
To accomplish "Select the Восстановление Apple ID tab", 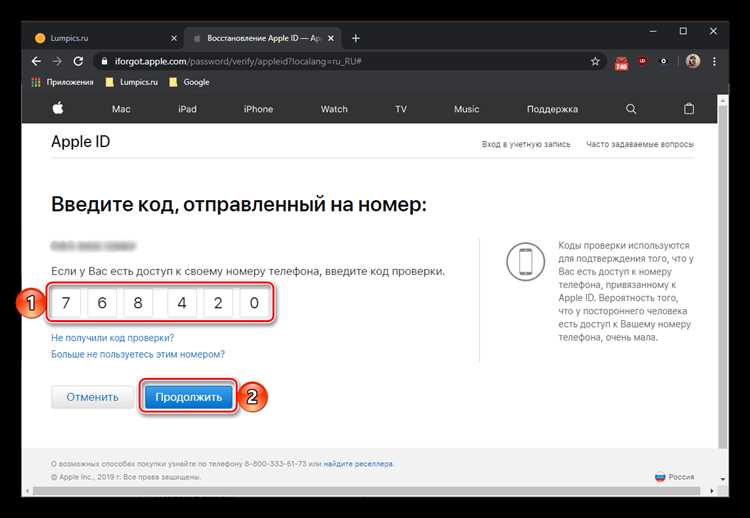I will click(x=263, y=38).
